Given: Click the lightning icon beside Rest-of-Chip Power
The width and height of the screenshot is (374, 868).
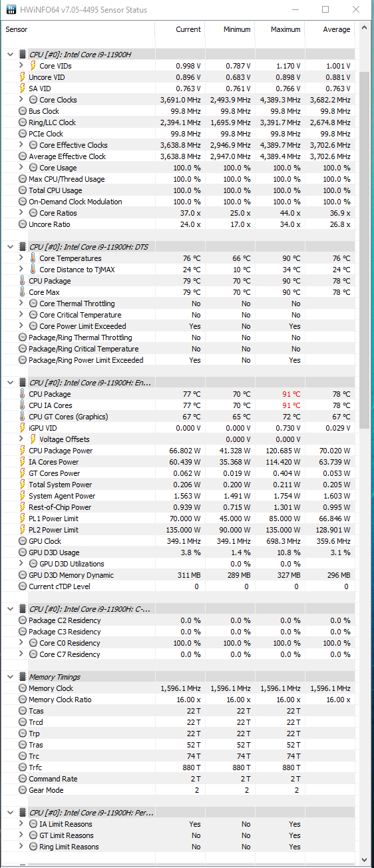Looking at the screenshot, I should pyautogui.click(x=23, y=507).
